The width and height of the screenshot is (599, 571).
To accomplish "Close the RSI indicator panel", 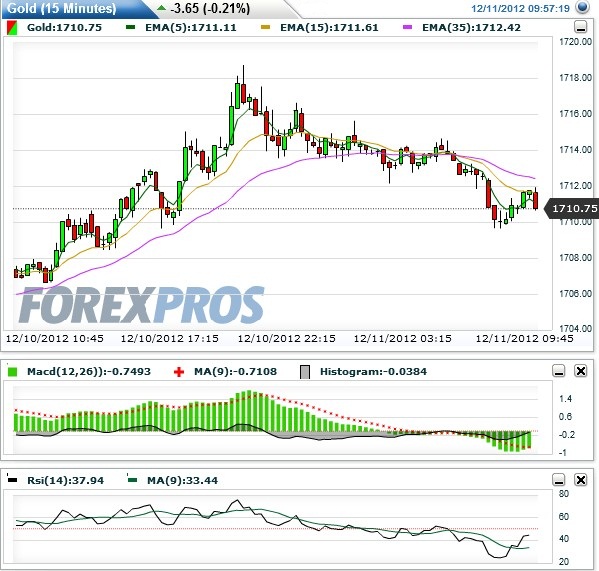I will point(581,480).
